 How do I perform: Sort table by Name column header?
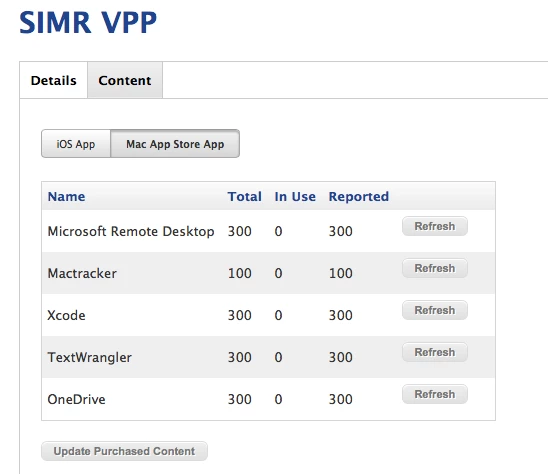point(66,196)
